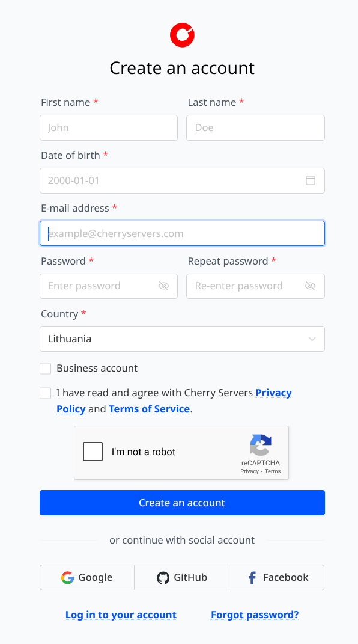Click the blue Create an account button

click(182, 503)
